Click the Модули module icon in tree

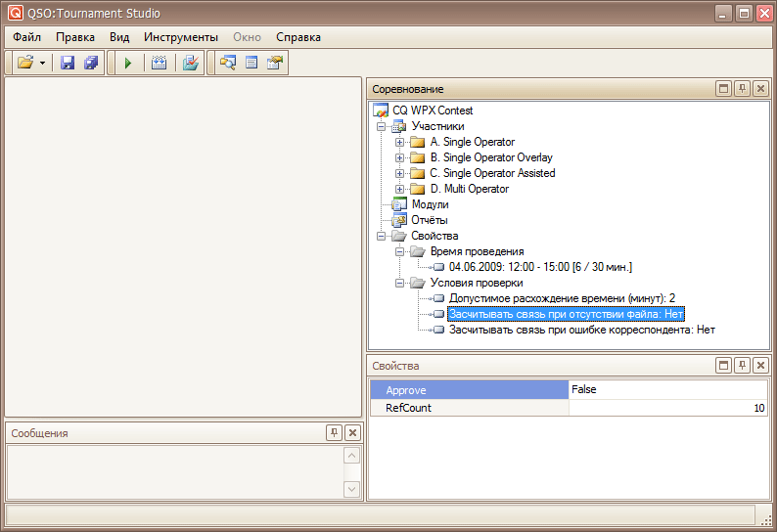click(399, 204)
